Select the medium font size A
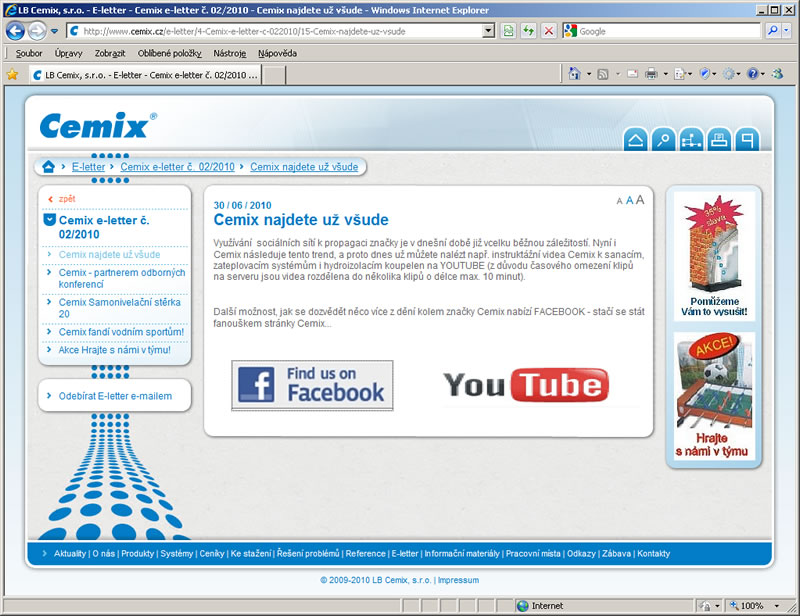 coord(629,201)
